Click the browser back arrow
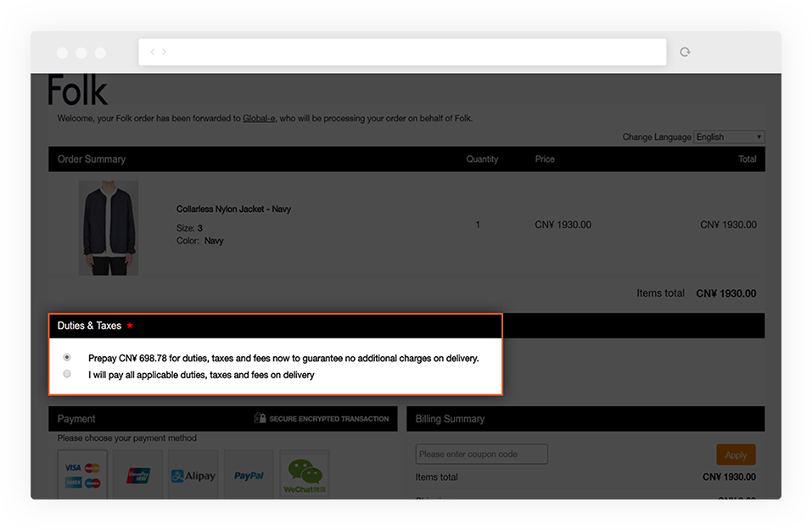 point(153,52)
